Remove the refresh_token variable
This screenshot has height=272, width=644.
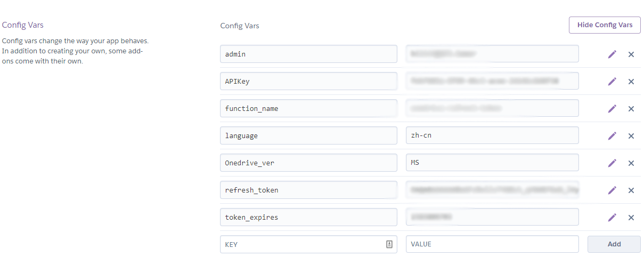pyautogui.click(x=631, y=190)
